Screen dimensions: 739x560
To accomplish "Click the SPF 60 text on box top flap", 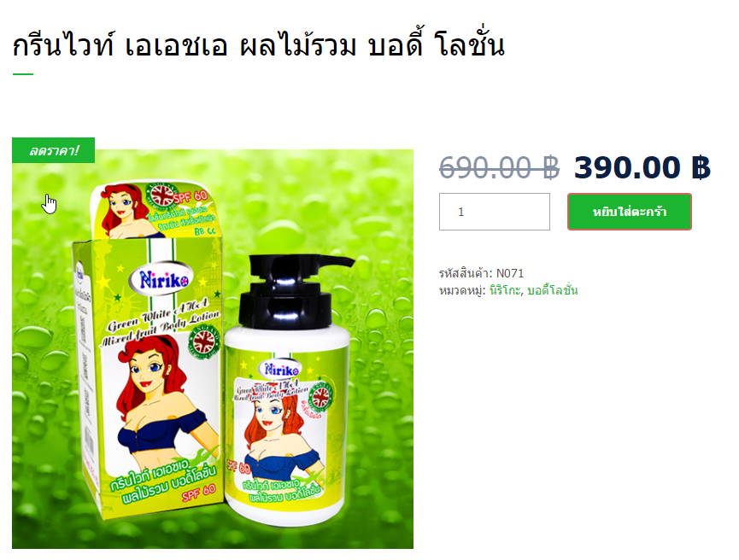I will (191, 195).
